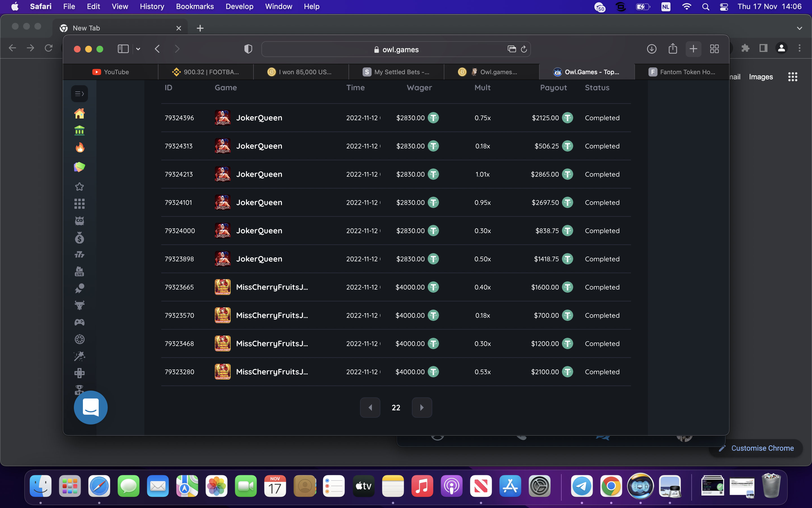Screen dimensions: 812x508
Task: Open the Bookmarks menu
Action: 195,6
